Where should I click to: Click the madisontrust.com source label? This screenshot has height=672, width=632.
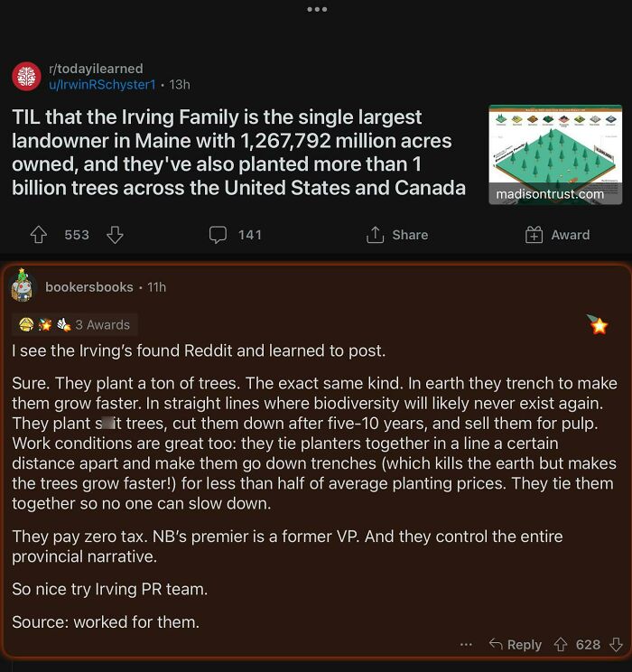[549, 194]
